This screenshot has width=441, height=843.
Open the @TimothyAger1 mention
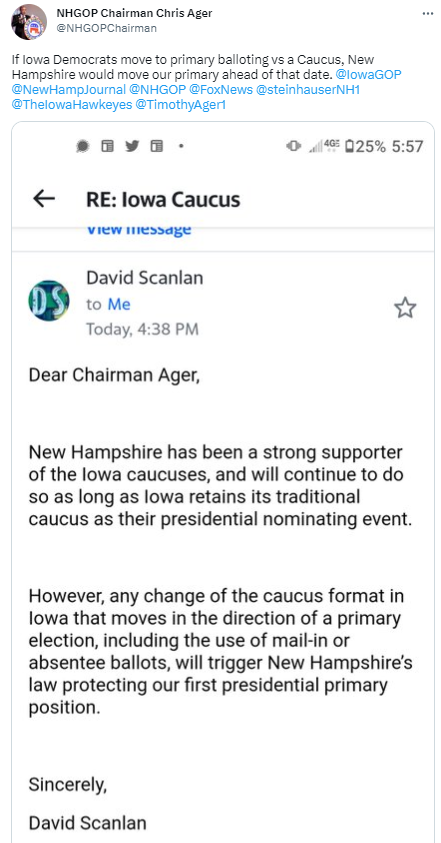click(181, 105)
